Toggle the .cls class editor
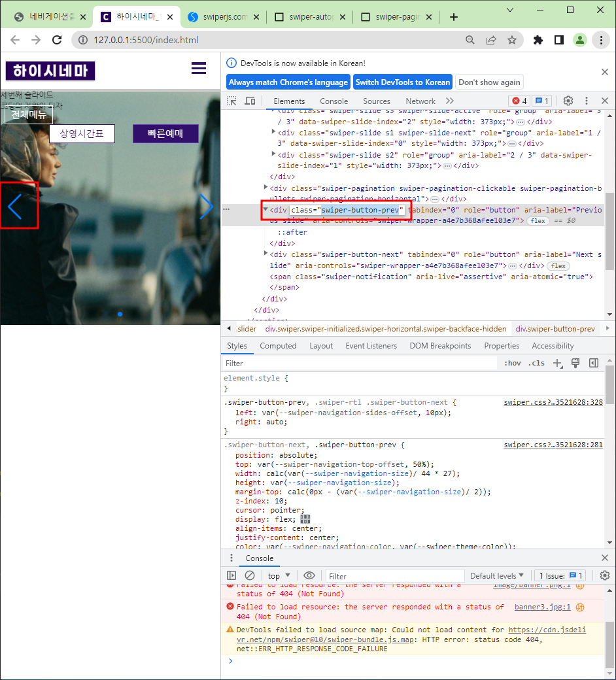This screenshot has height=680, width=616. [x=536, y=363]
